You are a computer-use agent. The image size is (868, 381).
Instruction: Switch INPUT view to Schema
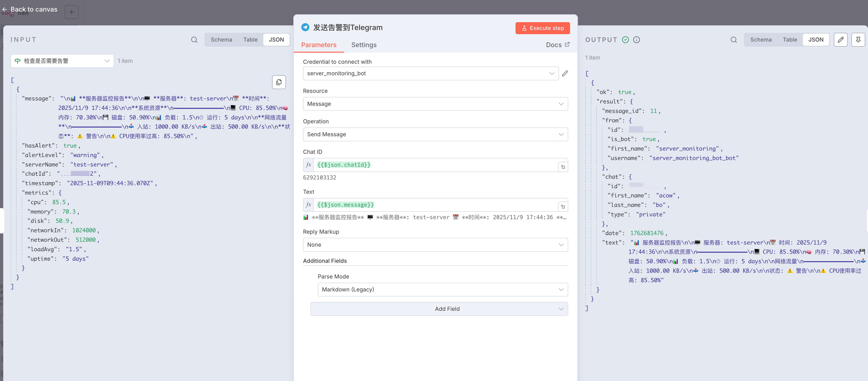coord(221,40)
